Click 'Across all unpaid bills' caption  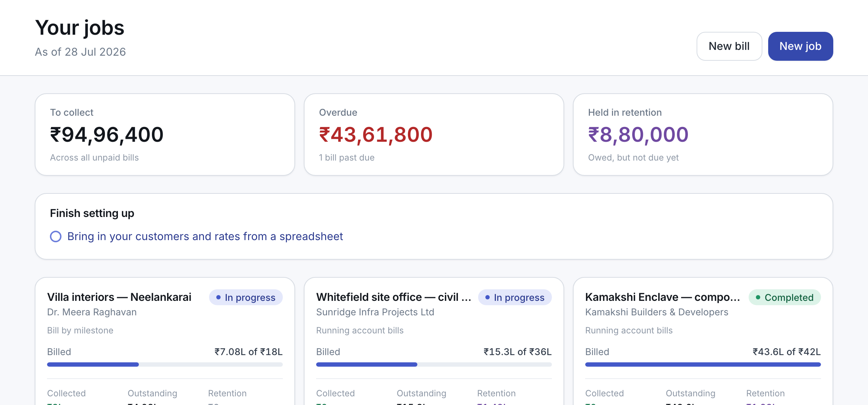click(94, 158)
